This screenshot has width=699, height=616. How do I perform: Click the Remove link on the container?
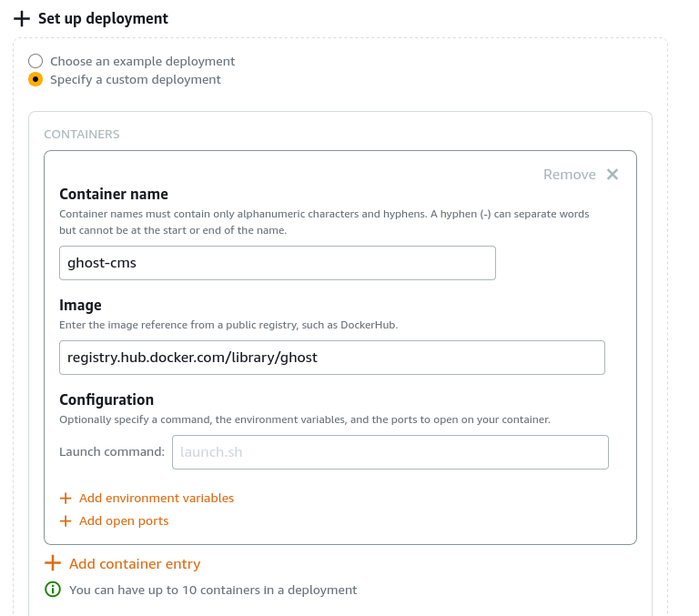click(x=569, y=175)
